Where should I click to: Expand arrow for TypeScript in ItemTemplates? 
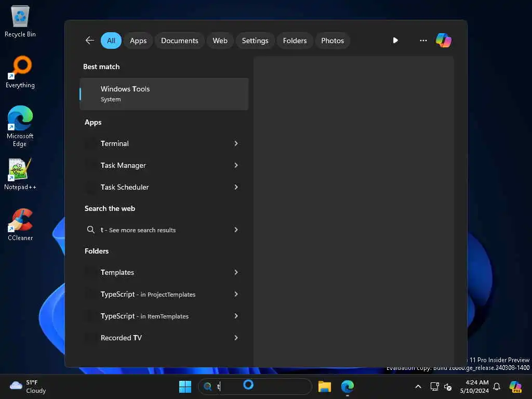click(236, 316)
